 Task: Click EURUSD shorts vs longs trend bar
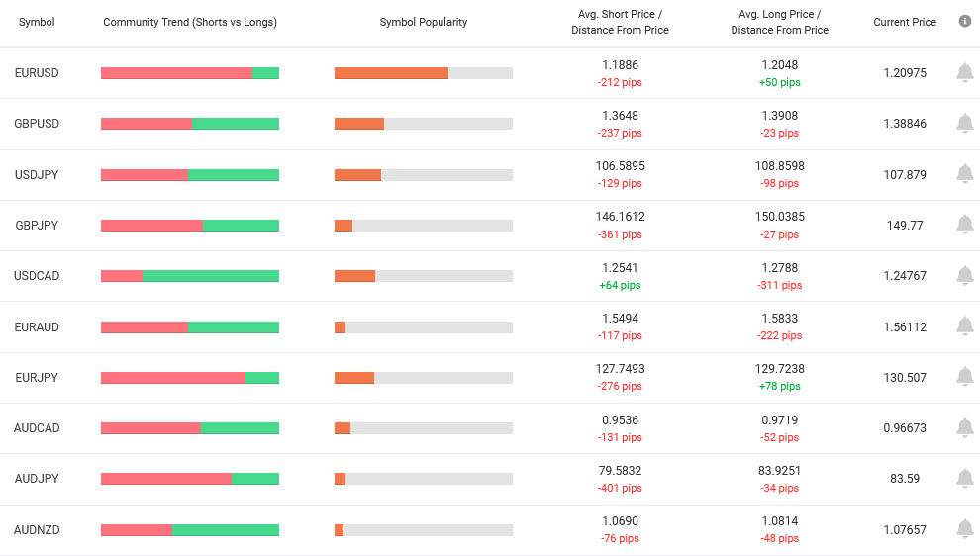[x=190, y=73]
